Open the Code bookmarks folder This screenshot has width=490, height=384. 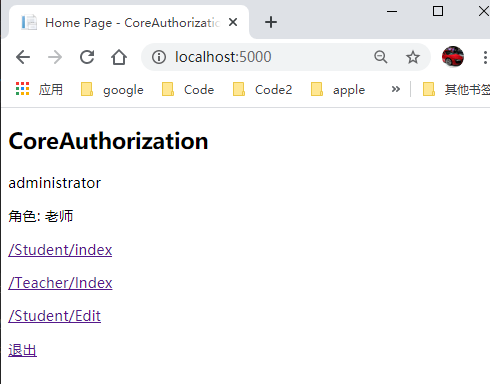(188, 89)
